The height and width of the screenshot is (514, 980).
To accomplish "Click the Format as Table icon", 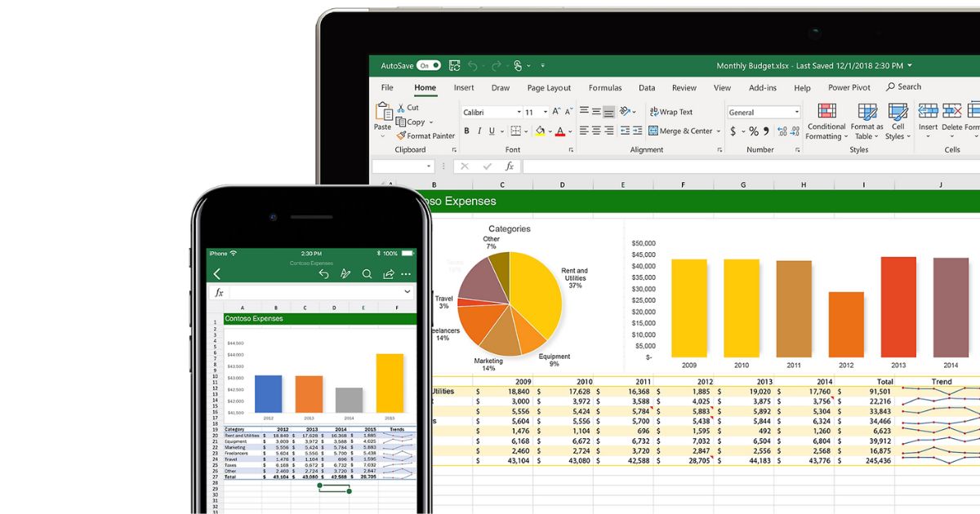I will (866, 112).
